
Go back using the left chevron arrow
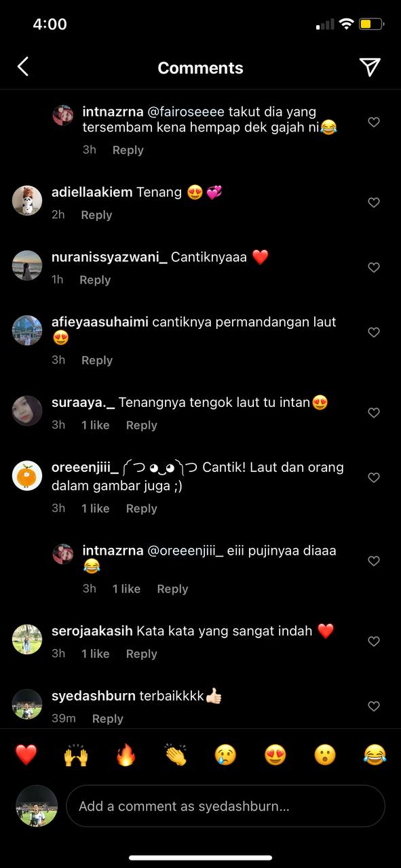(x=23, y=66)
